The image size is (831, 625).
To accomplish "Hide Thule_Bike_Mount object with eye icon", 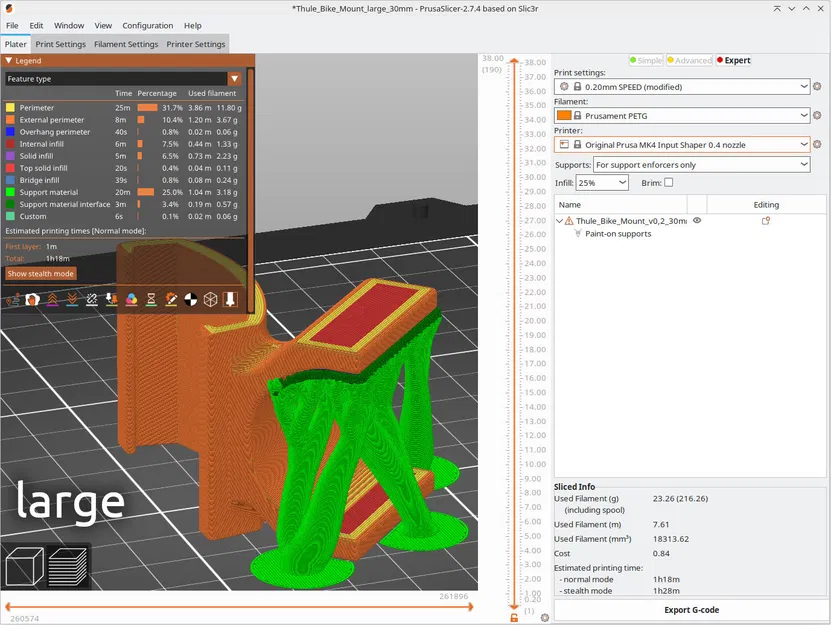I will (697, 220).
